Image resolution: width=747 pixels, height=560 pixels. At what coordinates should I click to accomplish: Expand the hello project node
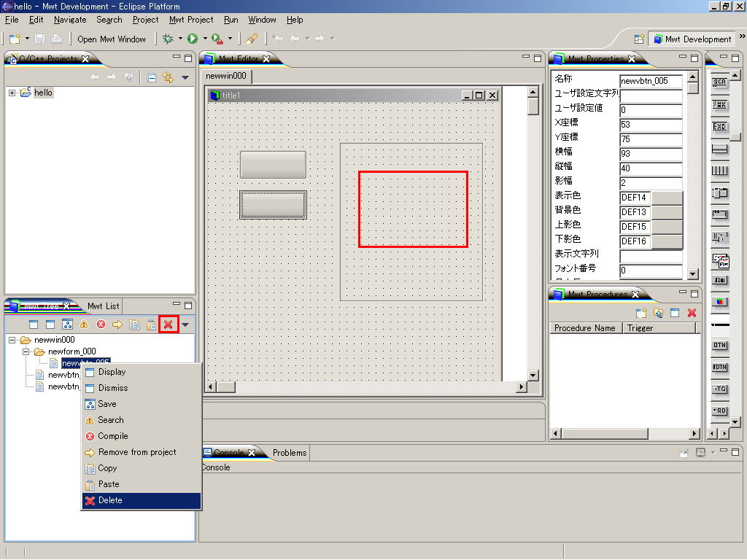point(12,93)
